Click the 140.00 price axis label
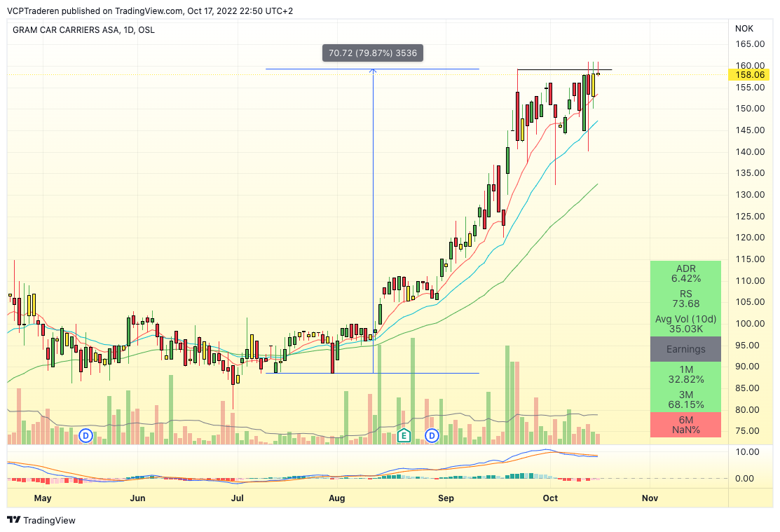The width and height of the screenshot is (780, 532). [x=750, y=152]
